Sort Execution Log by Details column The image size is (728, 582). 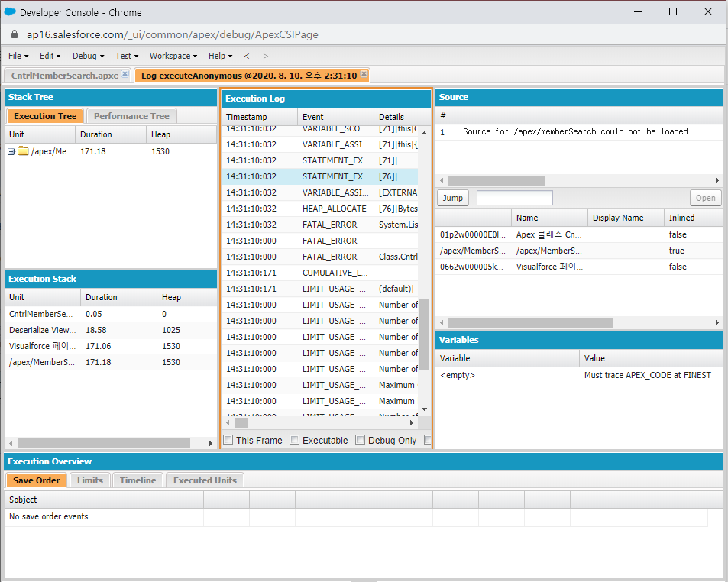coord(402,117)
